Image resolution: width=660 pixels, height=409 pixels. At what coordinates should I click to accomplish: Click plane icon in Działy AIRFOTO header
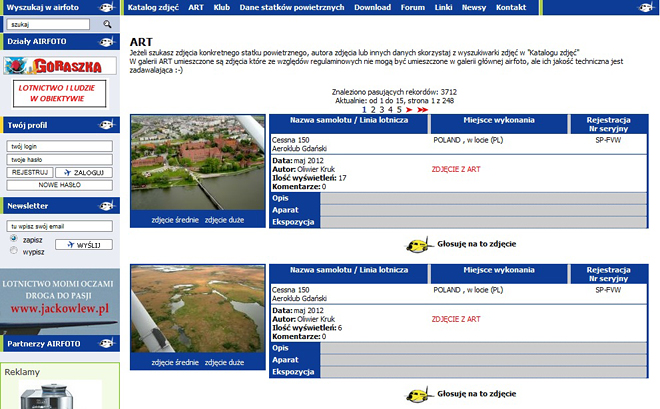107,42
